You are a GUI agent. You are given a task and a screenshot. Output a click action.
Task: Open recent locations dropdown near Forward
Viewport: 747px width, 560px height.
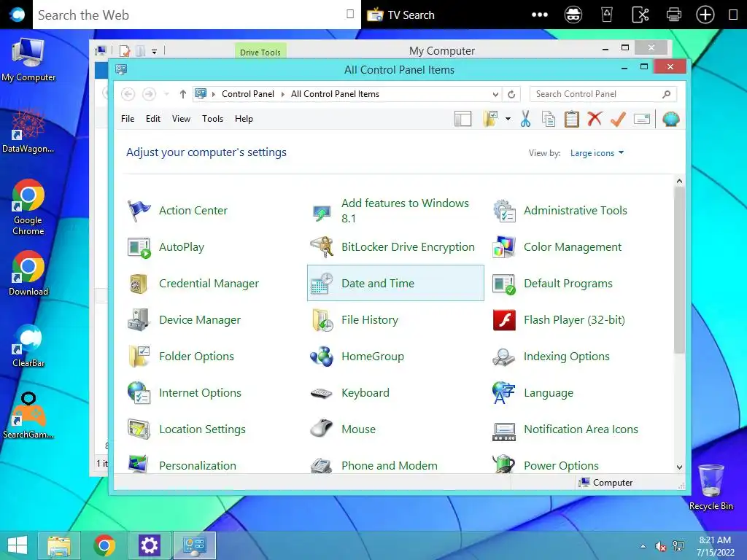pyautogui.click(x=167, y=94)
